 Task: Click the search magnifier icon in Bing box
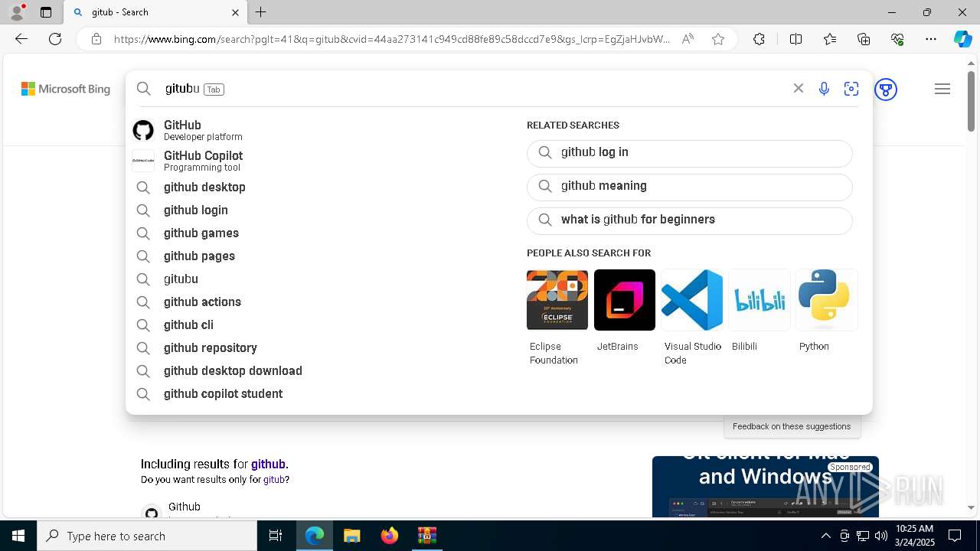[x=144, y=89]
